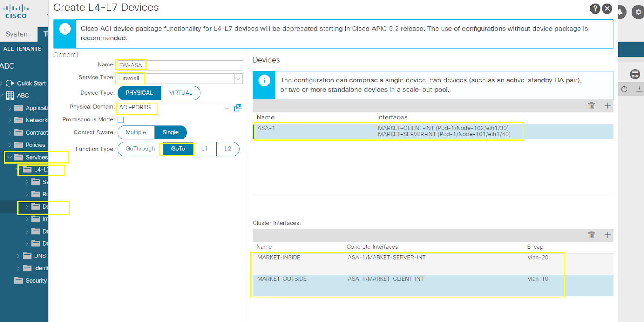The width and height of the screenshot is (644, 322).
Task: Collapse the L4-L7 tree node
Action: click(x=18, y=170)
